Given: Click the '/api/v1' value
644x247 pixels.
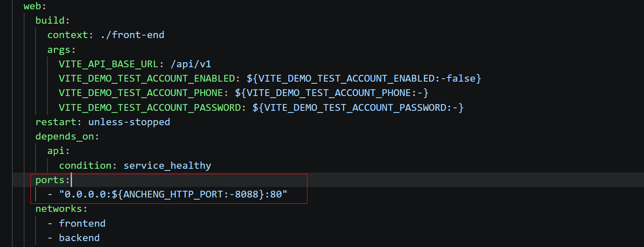Looking at the screenshot, I should tap(190, 64).
